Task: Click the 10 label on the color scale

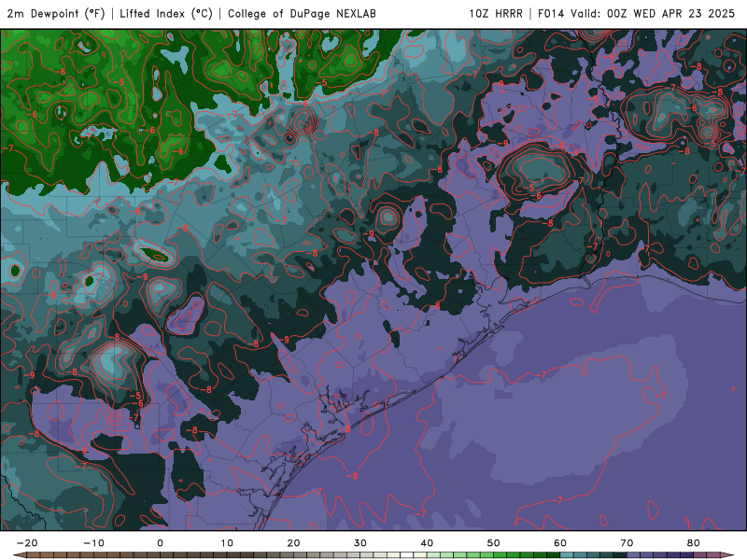Action: (227, 543)
